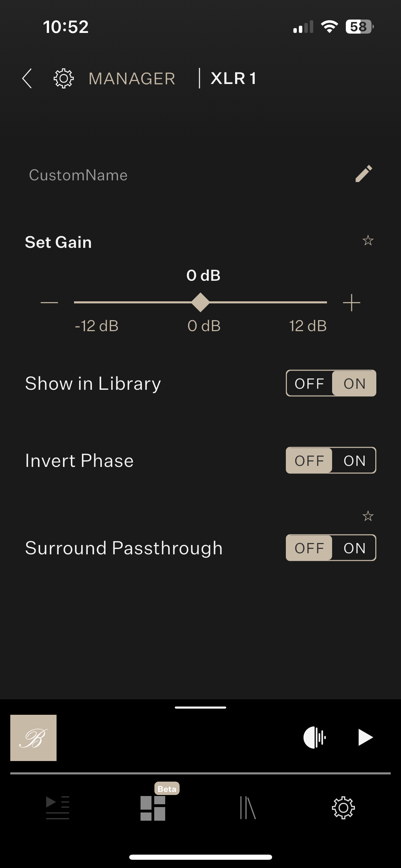Click the gain slider diamond handle

(200, 302)
